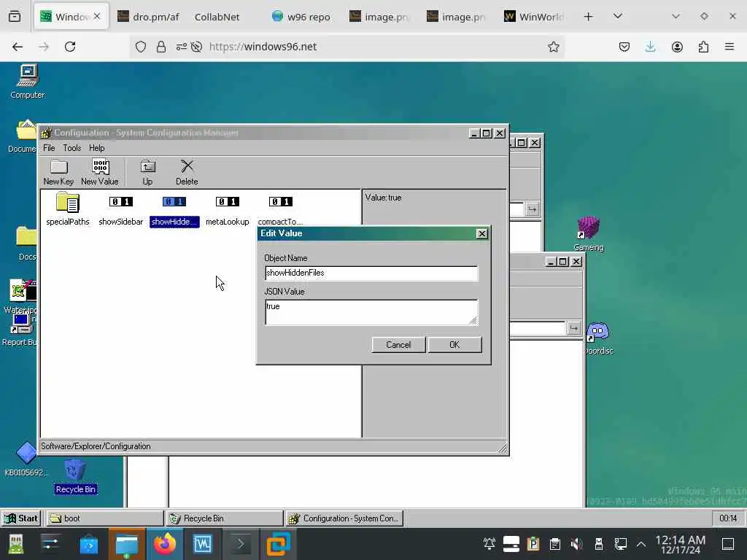Click the Windows 96 Start button
This screenshot has width=747, height=560.
(x=21, y=518)
